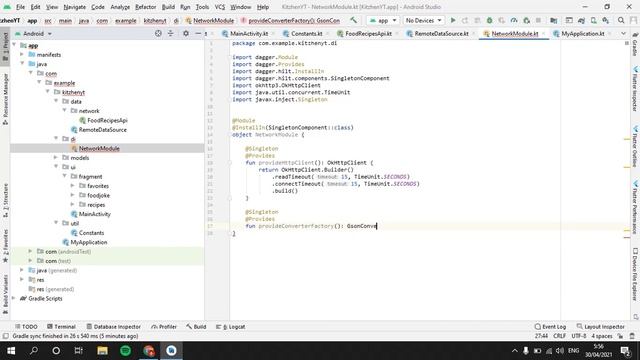Screen dimensions: 640x360
Task: Open notification center in taskbar
Action: [625, 351]
